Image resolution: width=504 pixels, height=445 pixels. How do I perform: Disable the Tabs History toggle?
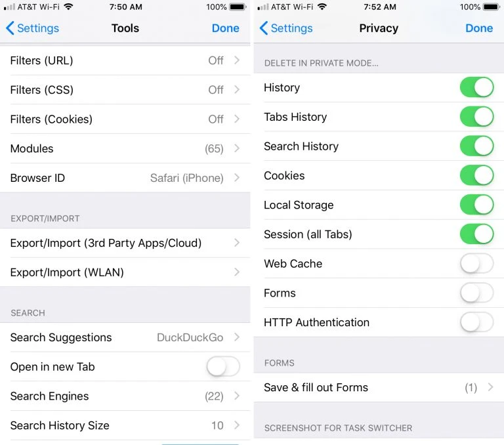tap(476, 117)
